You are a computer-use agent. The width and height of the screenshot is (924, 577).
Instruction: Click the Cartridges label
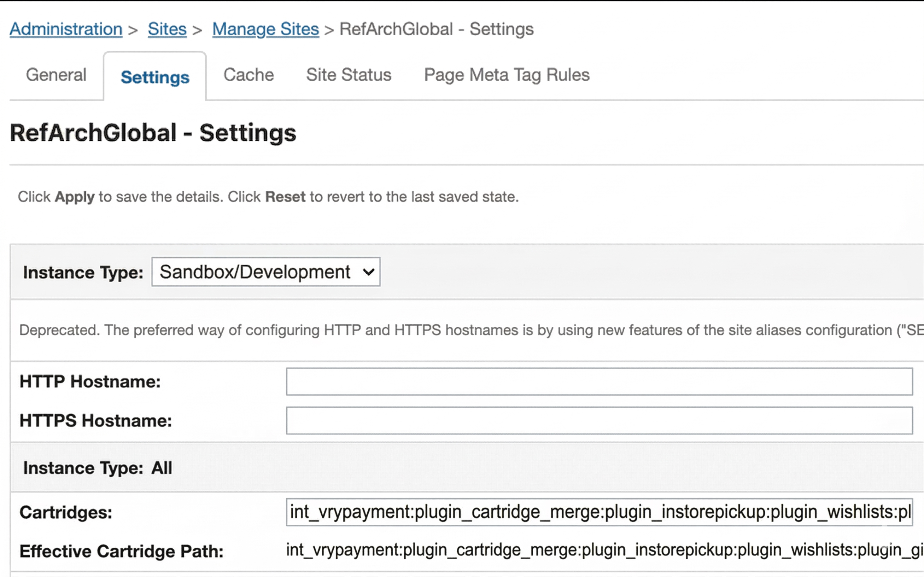click(66, 513)
